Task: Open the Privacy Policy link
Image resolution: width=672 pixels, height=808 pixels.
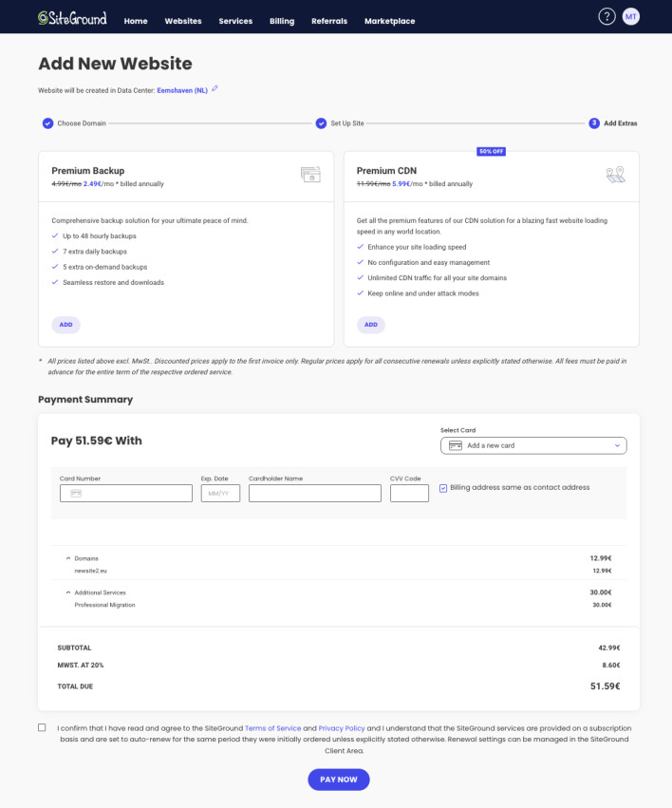Action: [x=342, y=728]
